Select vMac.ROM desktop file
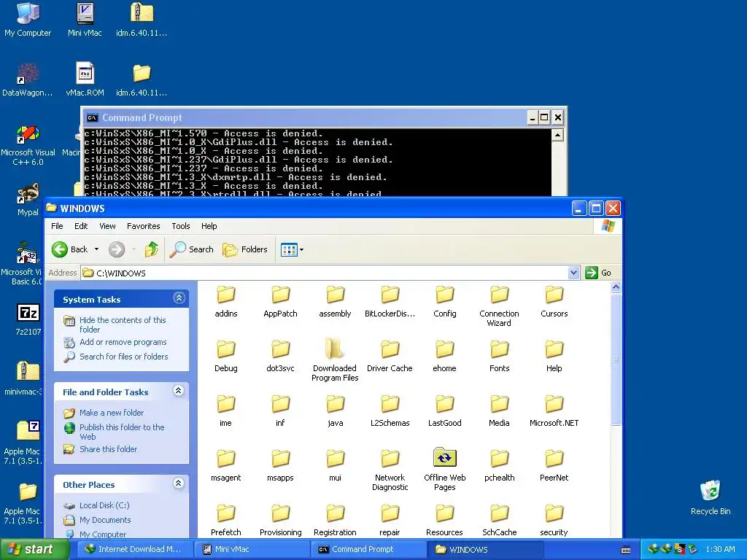The image size is (747, 560). [85, 80]
